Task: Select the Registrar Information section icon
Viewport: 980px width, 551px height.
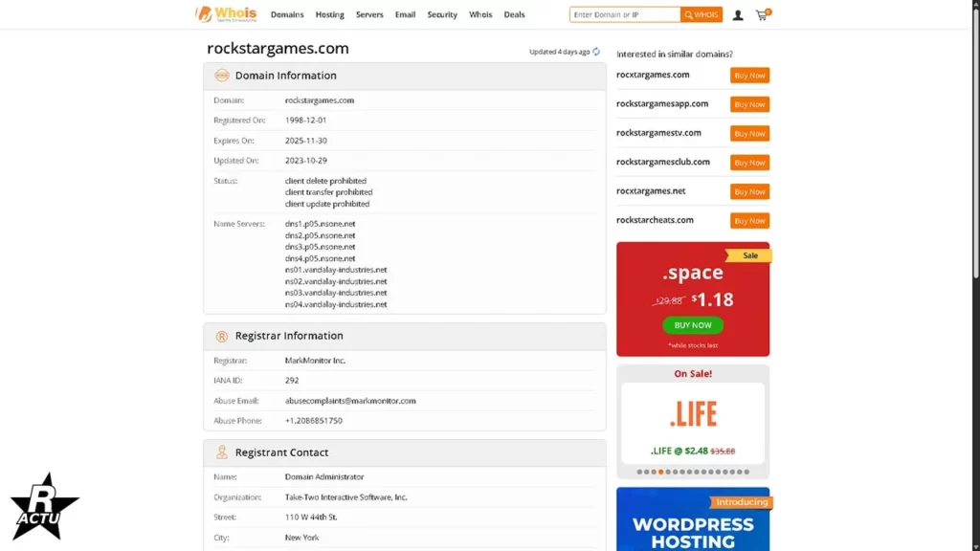Action: [222, 337]
